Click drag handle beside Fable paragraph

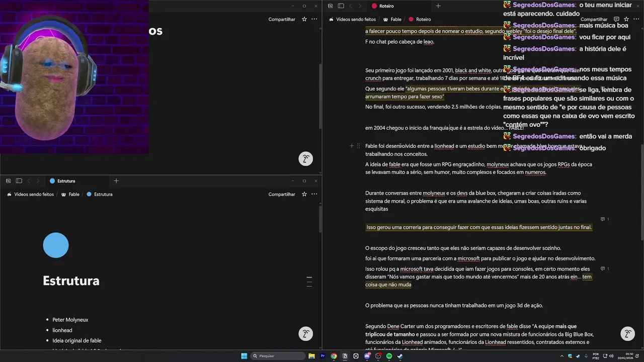pos(358,146)
